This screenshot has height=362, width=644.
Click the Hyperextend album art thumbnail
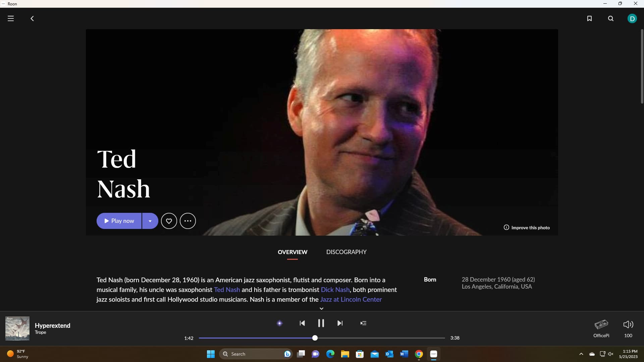(x=17, y=328)
